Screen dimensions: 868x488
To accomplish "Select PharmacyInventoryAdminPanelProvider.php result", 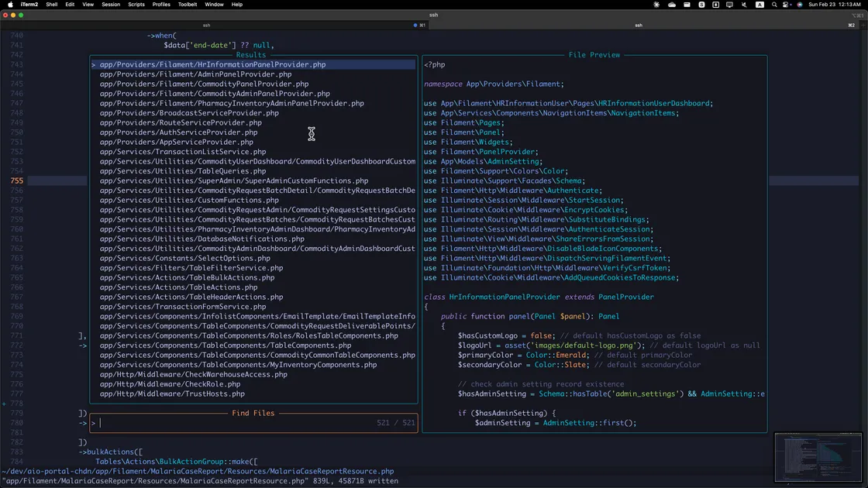I will (232, 104).
